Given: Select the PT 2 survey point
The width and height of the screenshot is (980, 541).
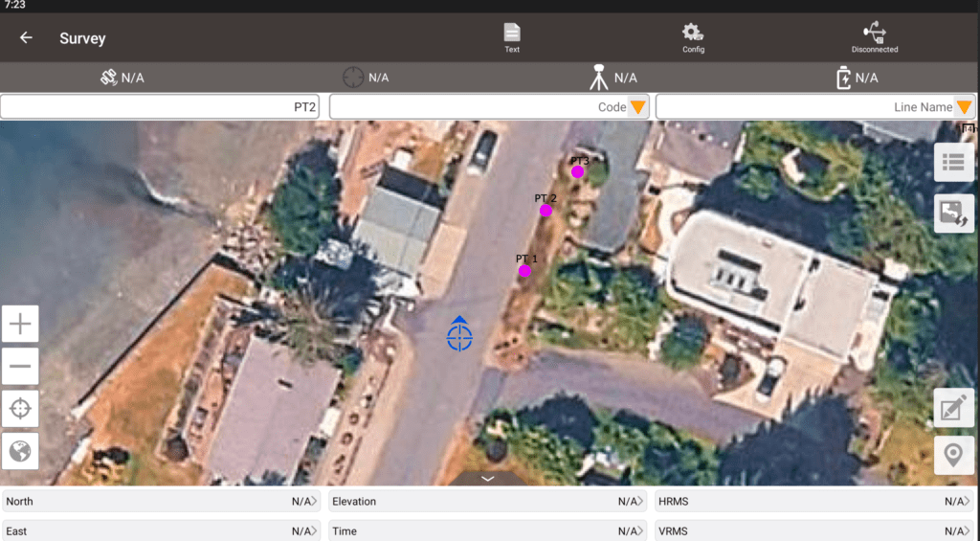Looking at the screenshot, I should pos(546,211).
